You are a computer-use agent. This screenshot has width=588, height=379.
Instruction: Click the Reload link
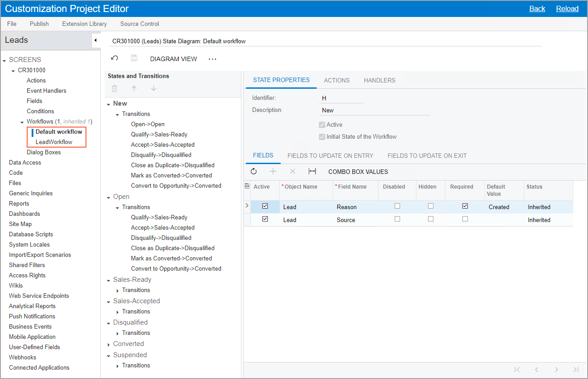point(567,8)
